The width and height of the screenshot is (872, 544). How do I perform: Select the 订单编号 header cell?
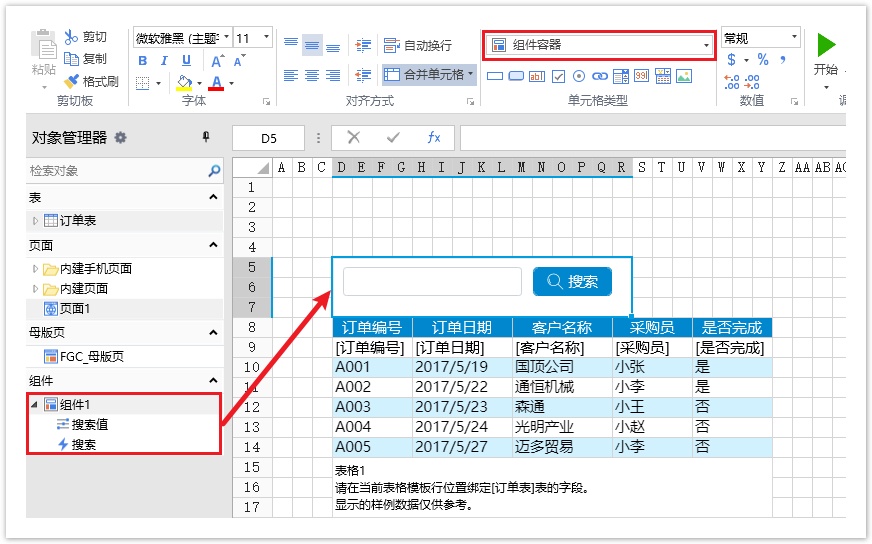pyautogui.click(x=372, y=327)
